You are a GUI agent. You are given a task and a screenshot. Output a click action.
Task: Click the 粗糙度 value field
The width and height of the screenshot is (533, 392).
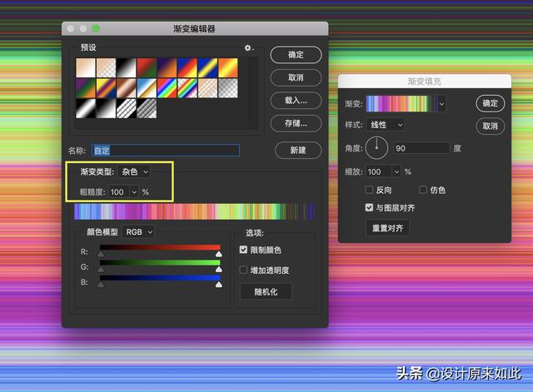pyautogui.click(x=119, y=192)
